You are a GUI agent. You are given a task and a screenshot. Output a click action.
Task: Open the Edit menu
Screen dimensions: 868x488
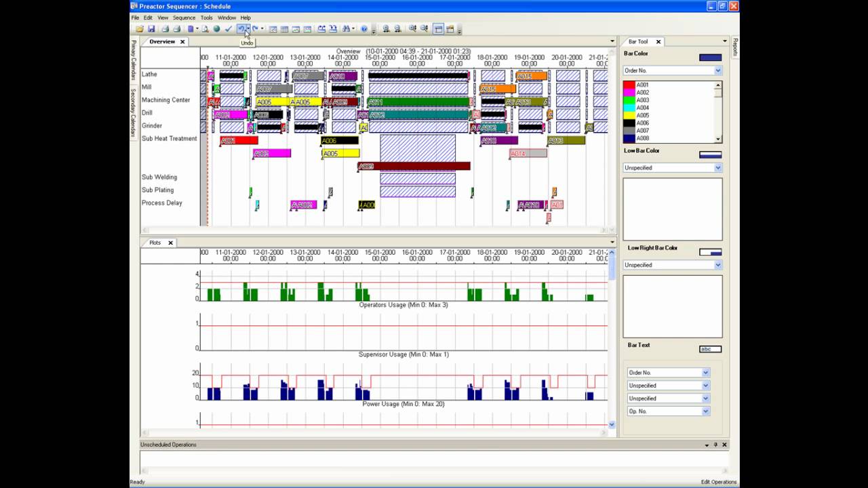coord(148,18)
